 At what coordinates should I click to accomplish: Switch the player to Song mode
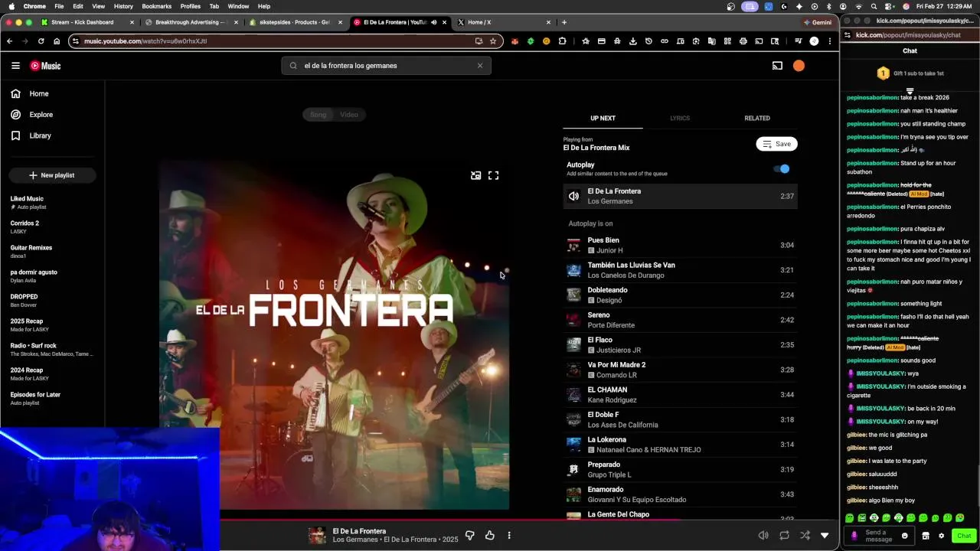pos(318,115)
